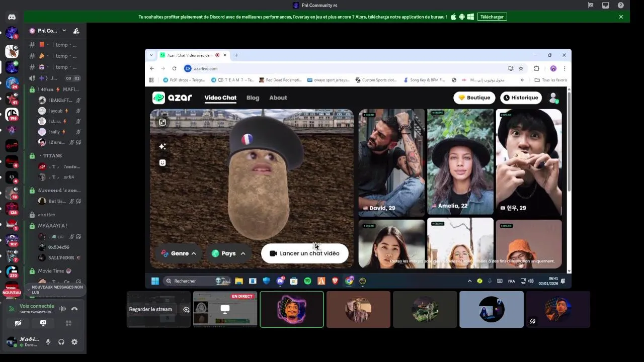644x362 pixels.
Task: Dismiss the green desktop app download banner
Action: click(x=621, y=17)
